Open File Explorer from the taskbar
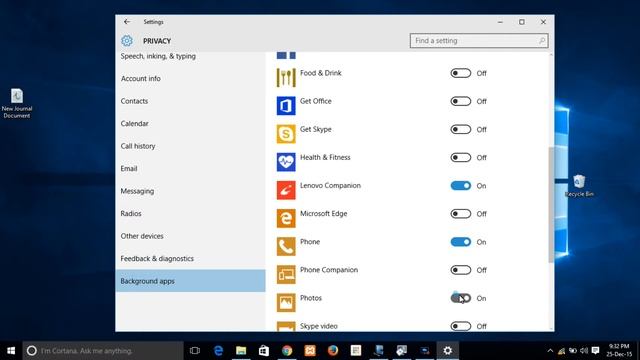 241,351
